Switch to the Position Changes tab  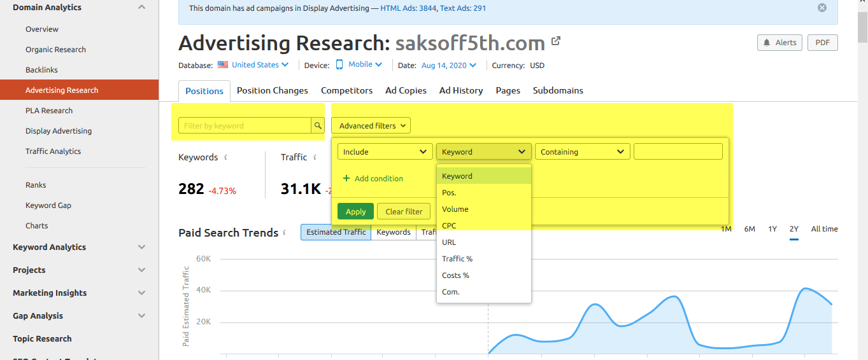pyautogui.click(x=273, y=90)
